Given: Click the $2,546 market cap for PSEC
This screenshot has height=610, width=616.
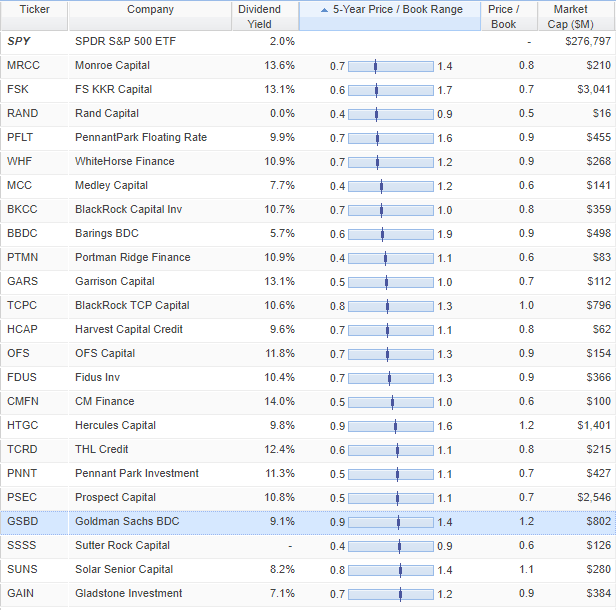Looking at the screenshot, I should tap(594, 497).
